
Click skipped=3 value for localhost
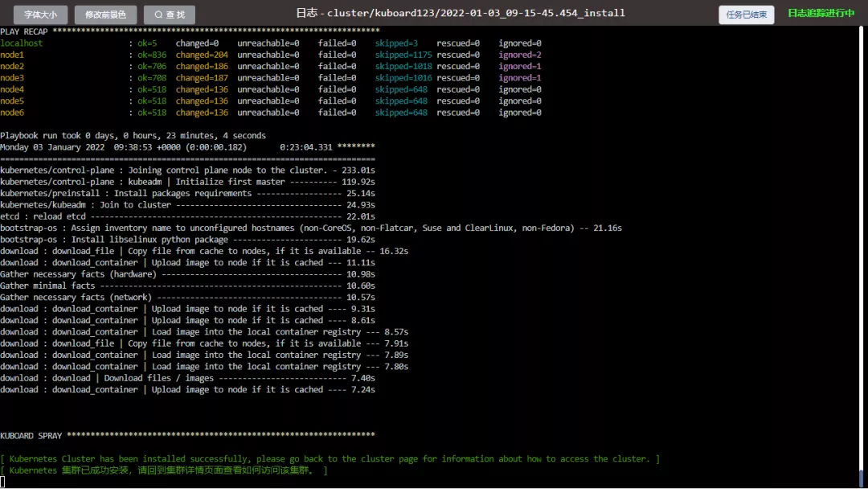click(396, 43)
